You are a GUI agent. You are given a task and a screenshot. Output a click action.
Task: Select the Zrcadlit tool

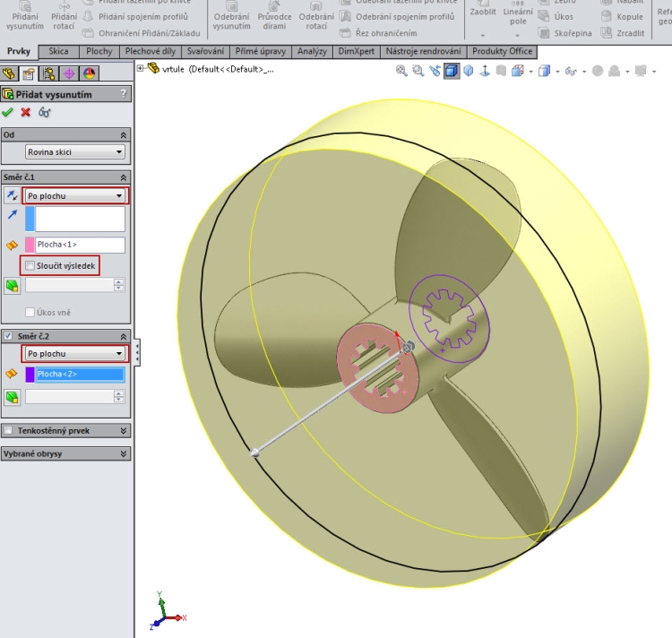click(x=623, y=33)
